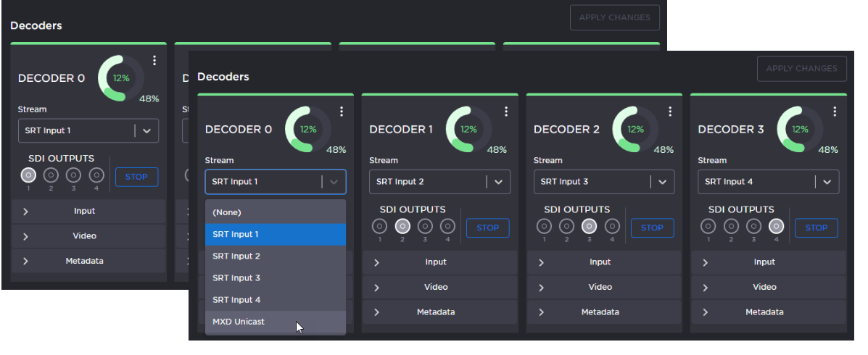Screen dimensions: 868x355
Task: Open Decoder 1 Stream dropdown
Action: (x=439, y=182)
